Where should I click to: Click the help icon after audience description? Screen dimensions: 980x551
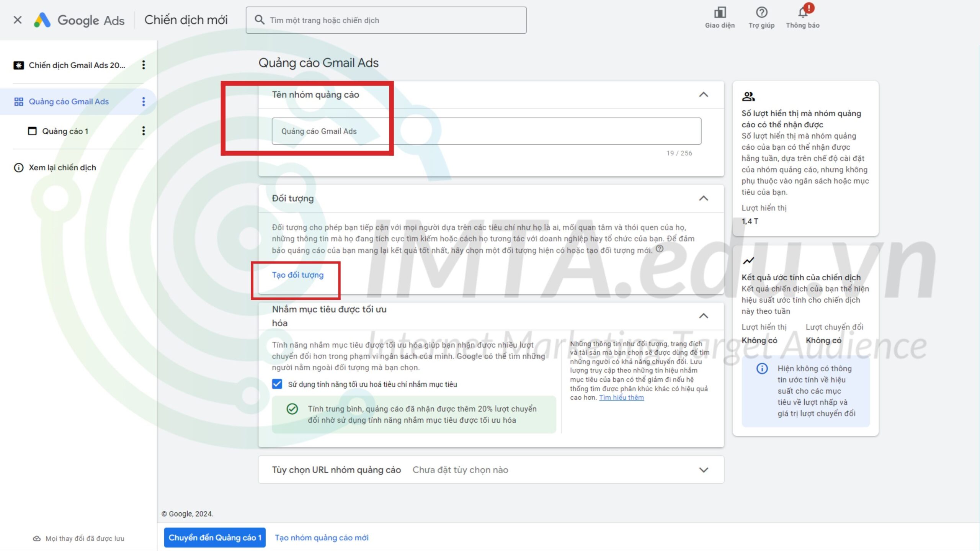tap(660, 249)
